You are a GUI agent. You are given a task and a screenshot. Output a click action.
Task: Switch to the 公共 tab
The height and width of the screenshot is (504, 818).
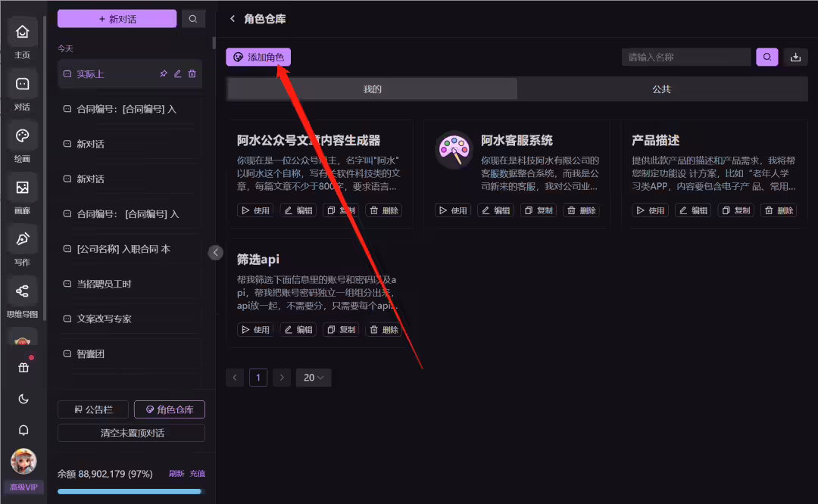point(661,89)
